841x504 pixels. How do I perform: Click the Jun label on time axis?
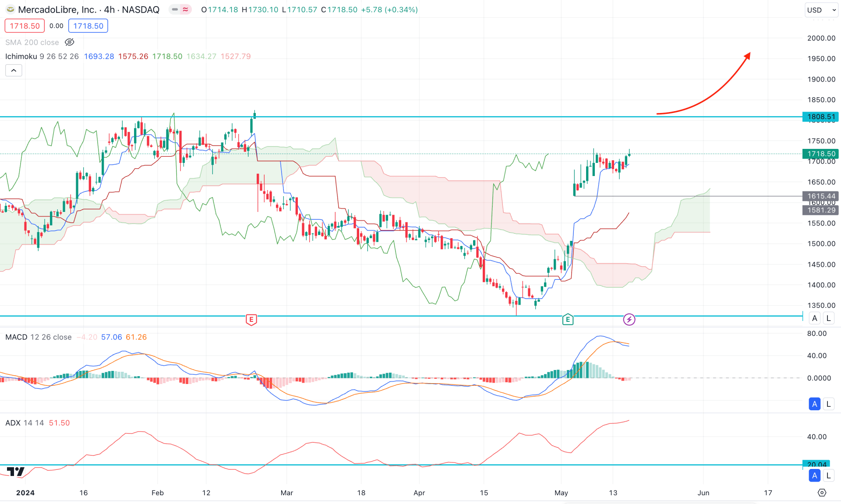(703, 493)
